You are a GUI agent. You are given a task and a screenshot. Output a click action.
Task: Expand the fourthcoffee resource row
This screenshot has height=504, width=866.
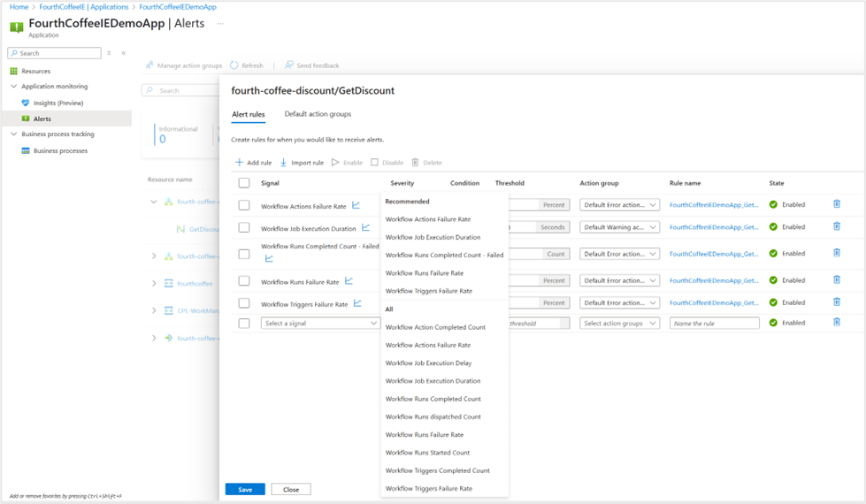pos(154,283)
